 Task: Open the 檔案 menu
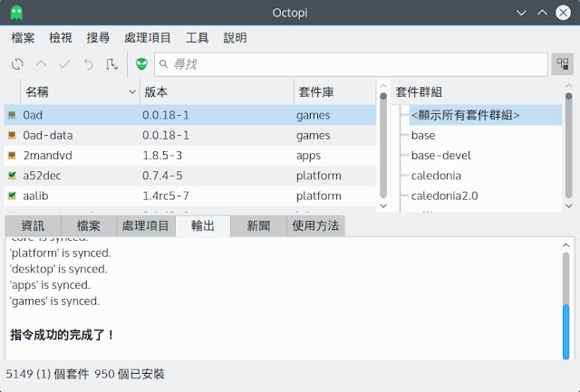click(24, 38)
